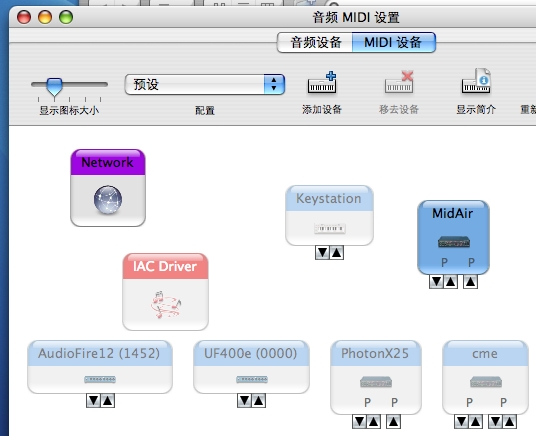Click the 移去设备 remove device icon
Image resolution: width=536 pixels, height=436 pixels.
coord(399,82)
